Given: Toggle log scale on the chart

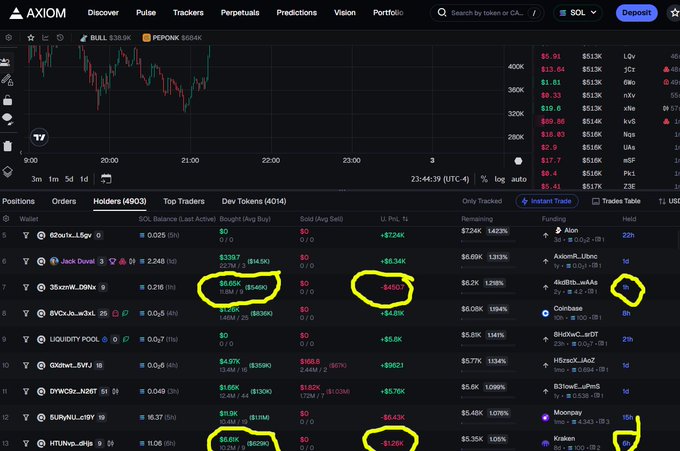Looking at the screenshot, I should 500,179.
